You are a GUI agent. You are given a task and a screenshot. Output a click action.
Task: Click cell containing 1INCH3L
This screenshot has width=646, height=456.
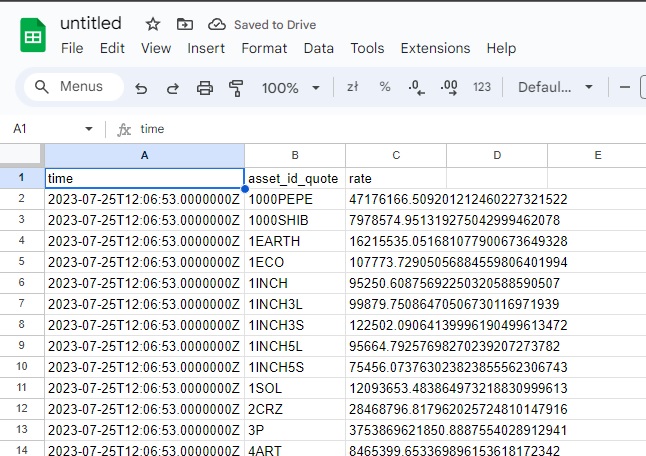pos(295,304)
